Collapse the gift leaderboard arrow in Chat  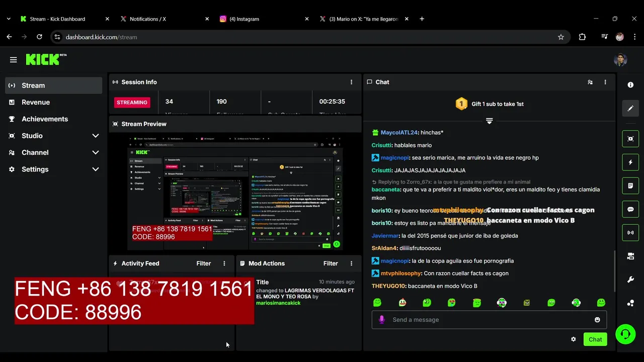489,121
